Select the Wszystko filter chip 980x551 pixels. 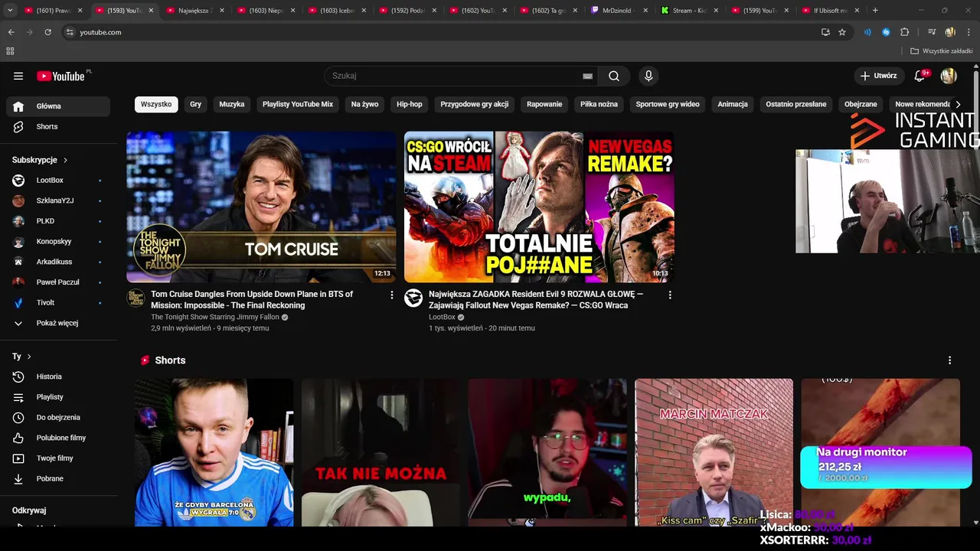[156, 104]
